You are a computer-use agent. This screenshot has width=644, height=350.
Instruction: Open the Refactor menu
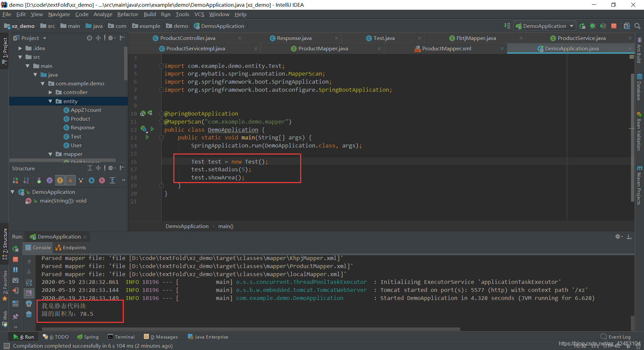127,14
